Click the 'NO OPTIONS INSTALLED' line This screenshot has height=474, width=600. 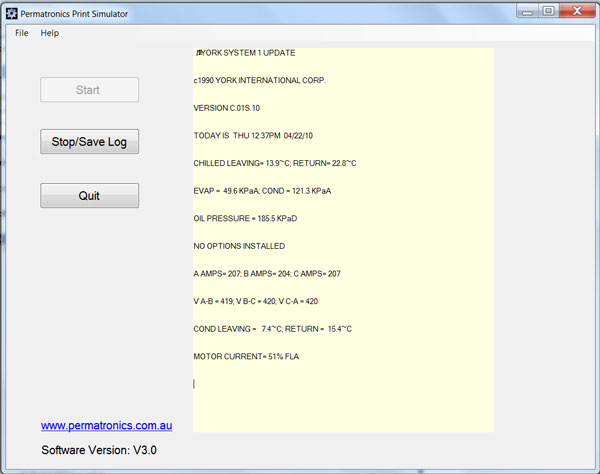[239, 246]
